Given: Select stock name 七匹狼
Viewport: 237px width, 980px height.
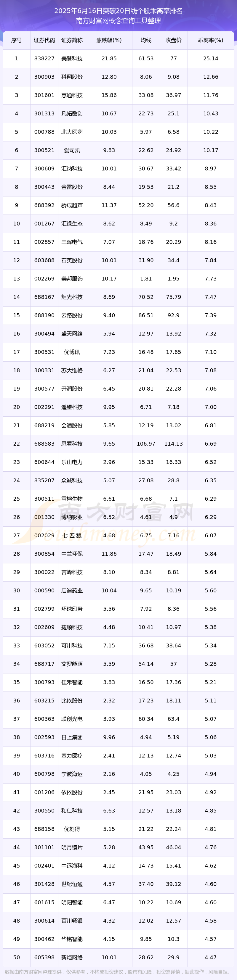Looking at the screenshot, I should [72, 535].
